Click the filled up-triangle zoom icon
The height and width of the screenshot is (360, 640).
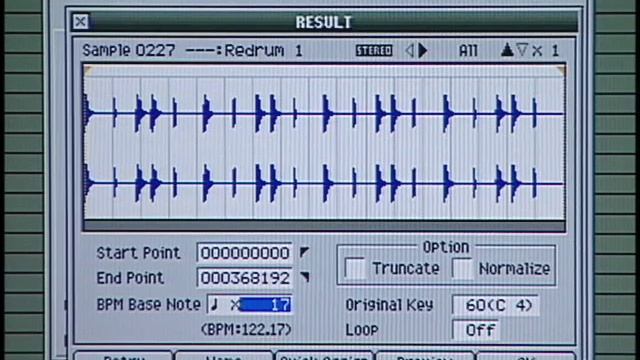click(x=507, y=50)
